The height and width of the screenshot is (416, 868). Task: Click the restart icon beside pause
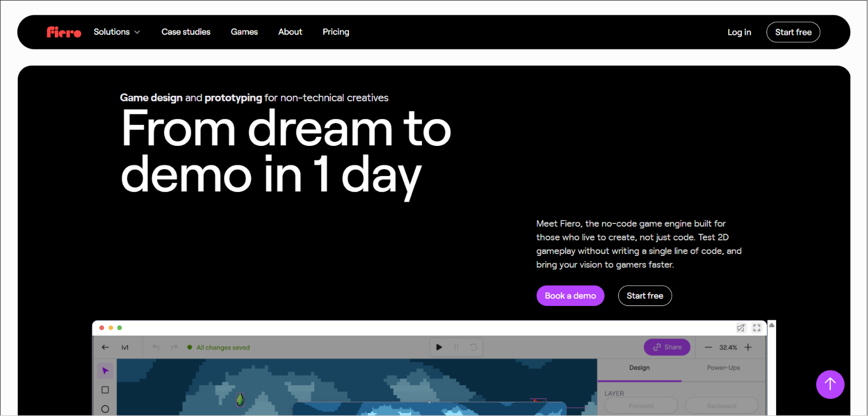coord(473,347)
